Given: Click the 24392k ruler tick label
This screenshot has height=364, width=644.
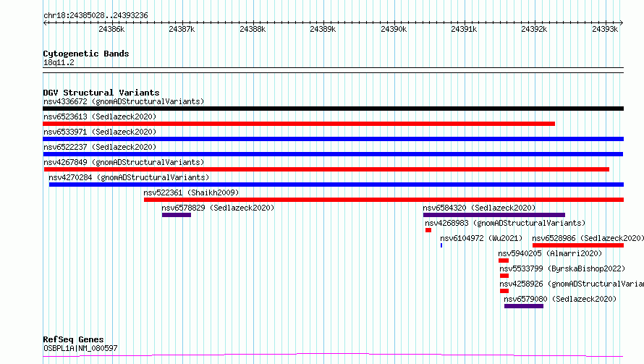Looking at the screenshot, I should click(534, 29).
